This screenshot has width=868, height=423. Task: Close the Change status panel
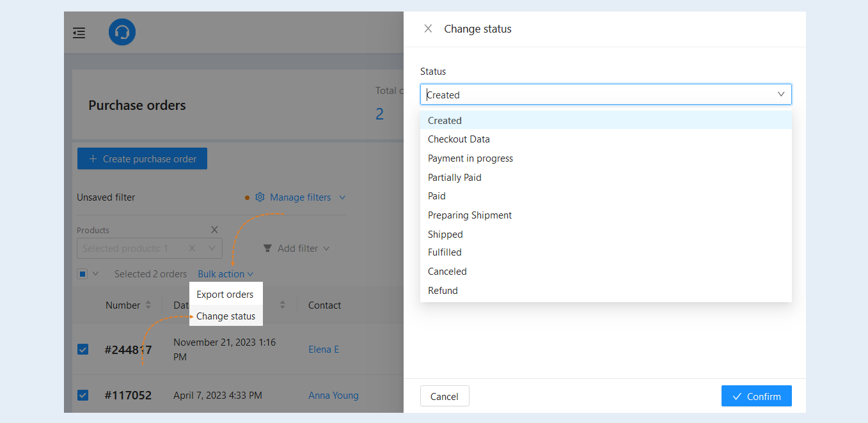pyautogui.click(x=428, y=29)
